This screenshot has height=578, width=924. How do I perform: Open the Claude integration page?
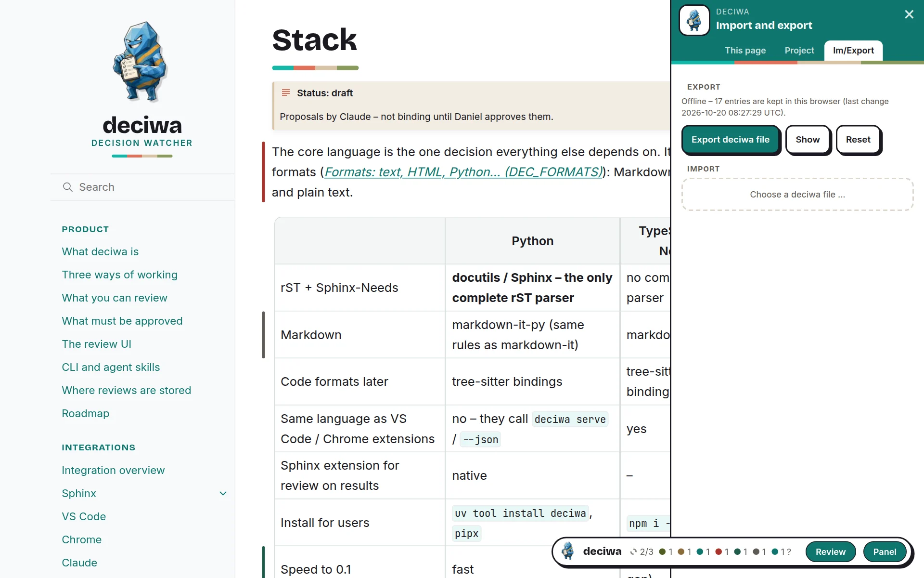coord(79,563)
